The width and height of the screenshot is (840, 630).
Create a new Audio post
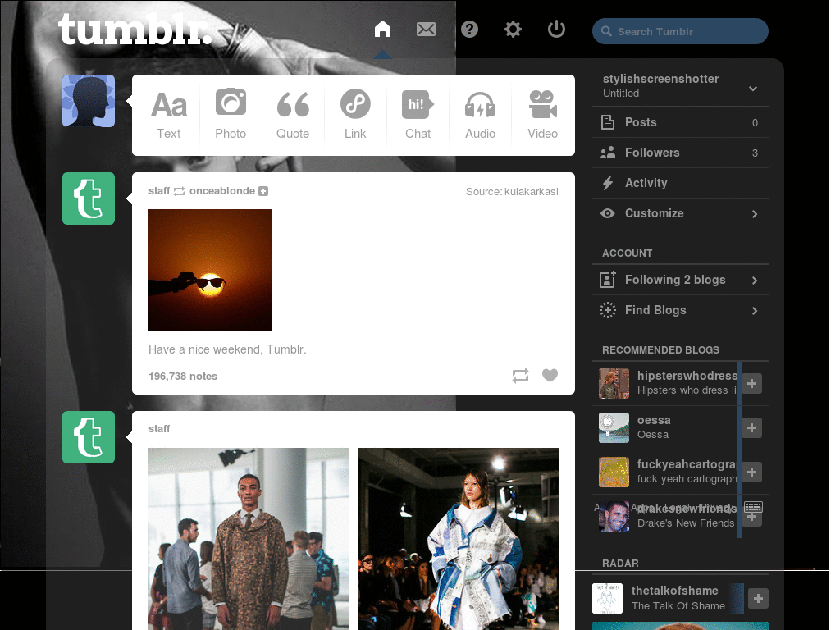pyautogui.click(x=480, y=115)
